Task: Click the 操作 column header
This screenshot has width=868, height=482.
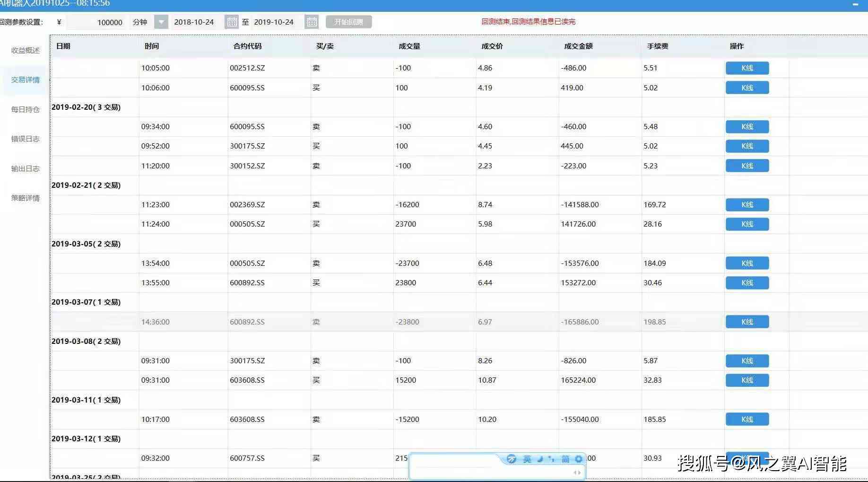Action: [737, 46]
